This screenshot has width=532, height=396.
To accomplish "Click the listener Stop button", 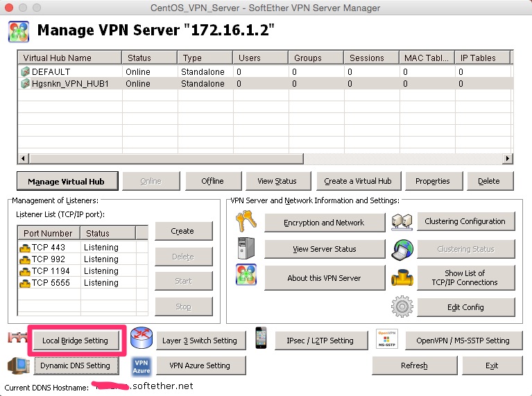I will (x=184, y=307).
